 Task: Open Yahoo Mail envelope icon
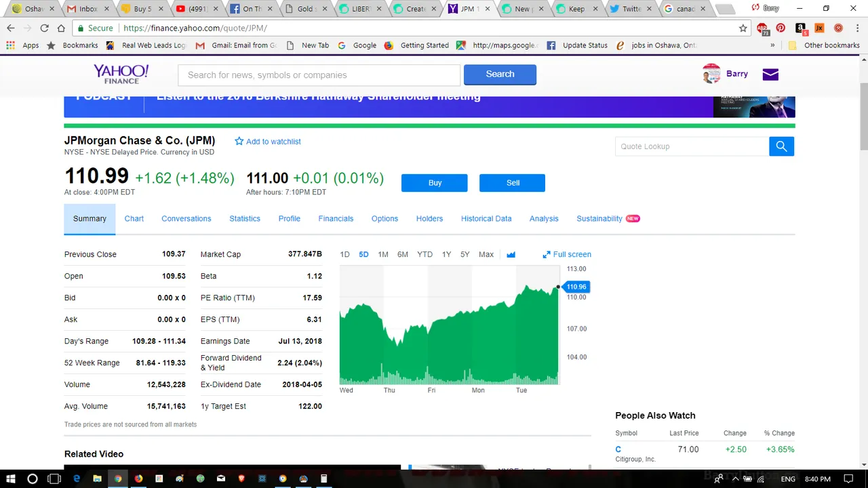(770, 75)
